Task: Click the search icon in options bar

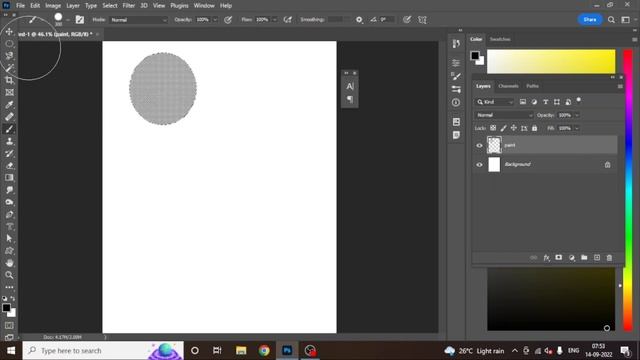Action: [611, 20]
